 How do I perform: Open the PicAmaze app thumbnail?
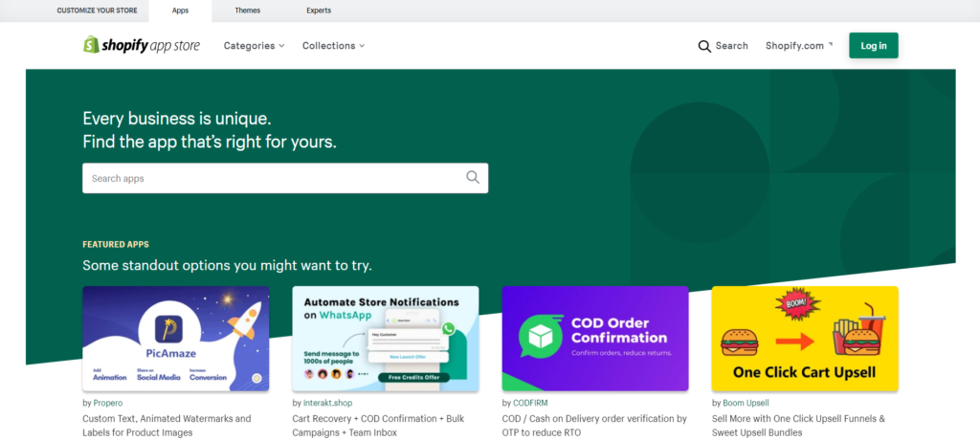click(176, 339)
